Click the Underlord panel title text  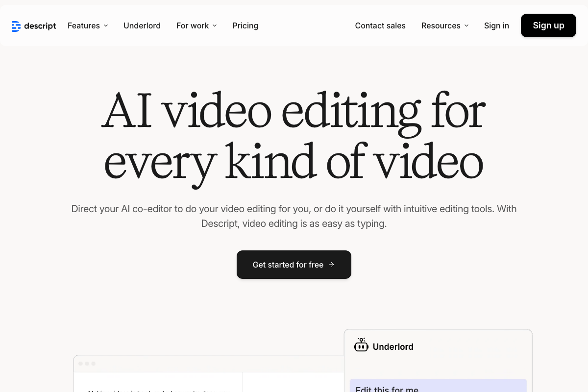tap(393, 347)
